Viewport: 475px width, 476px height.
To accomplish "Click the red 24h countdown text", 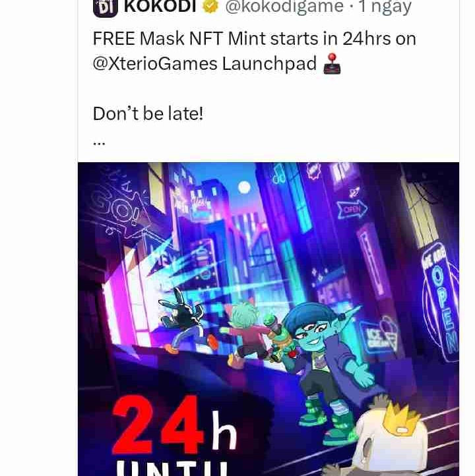I will [x=174, y=425].
